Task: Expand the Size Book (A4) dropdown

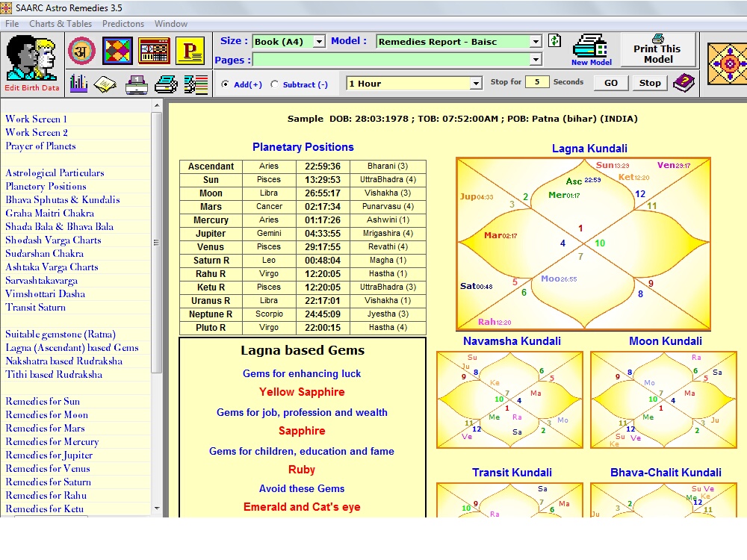Action: pos(319,42)
